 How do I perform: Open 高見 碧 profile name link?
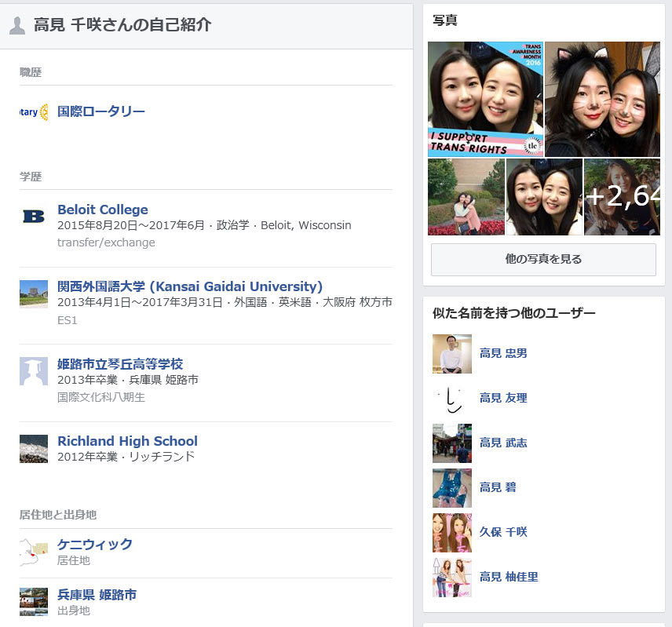pyautogui.click(x=498, y=487)
